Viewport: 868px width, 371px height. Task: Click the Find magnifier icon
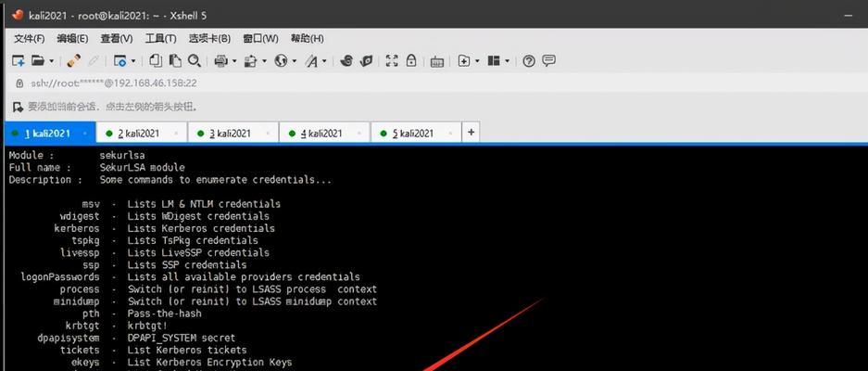click(194, 60)
